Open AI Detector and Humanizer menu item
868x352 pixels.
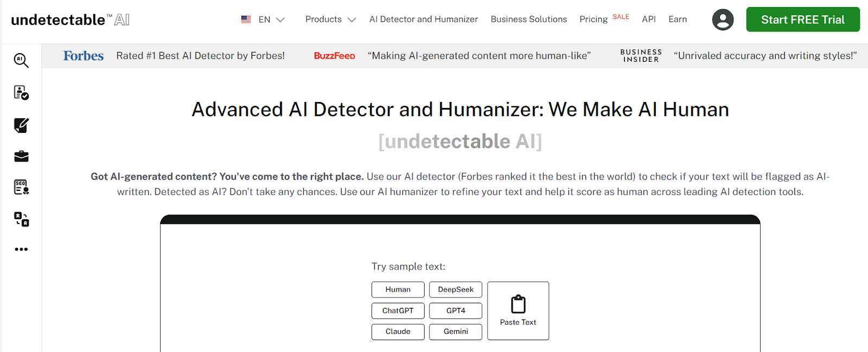pyautogui.click(x=424, y=20)
